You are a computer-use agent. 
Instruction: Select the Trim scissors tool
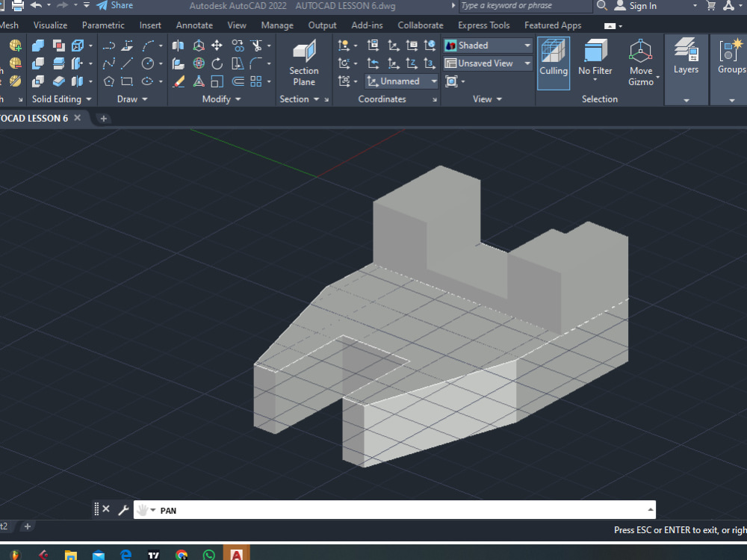point(257,46)
